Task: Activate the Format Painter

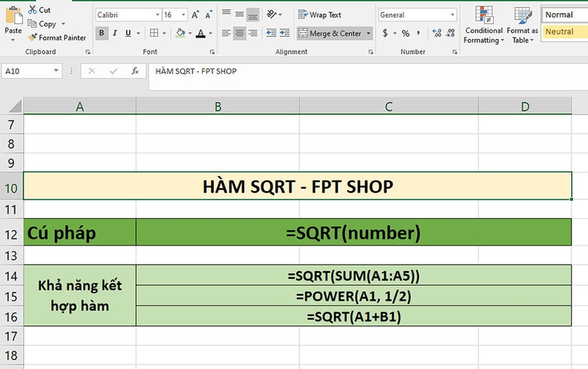Action: click(57, 37)
